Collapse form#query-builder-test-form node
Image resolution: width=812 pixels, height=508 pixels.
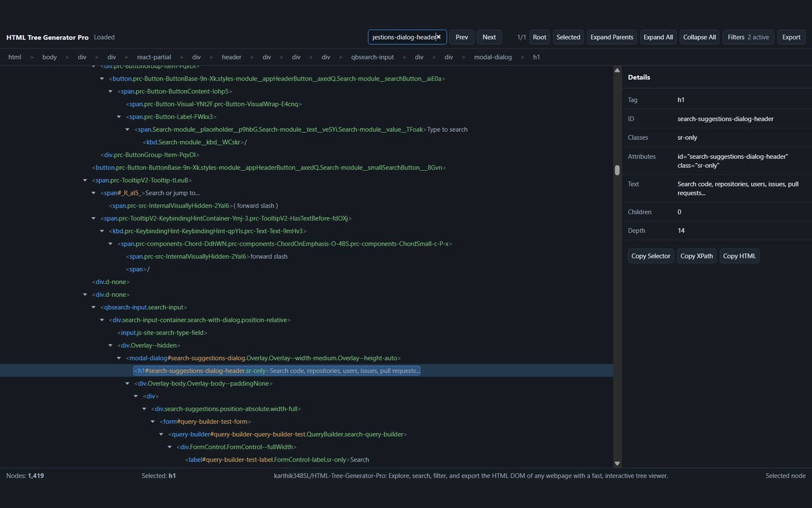[x=152, y=422]
